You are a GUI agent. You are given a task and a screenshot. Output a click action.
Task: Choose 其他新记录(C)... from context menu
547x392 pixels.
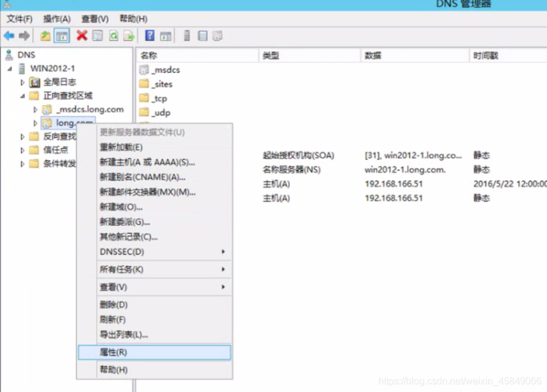(x=155, y=237)
